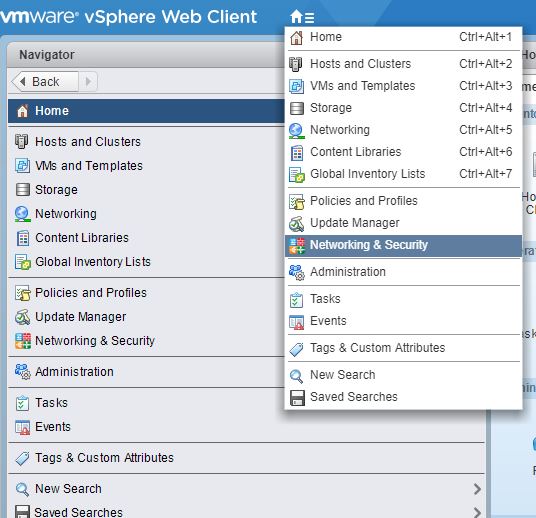The image size is (536, 518).
Task: Select Saved Searches in dropdown menu
Action: click(403, 397)
